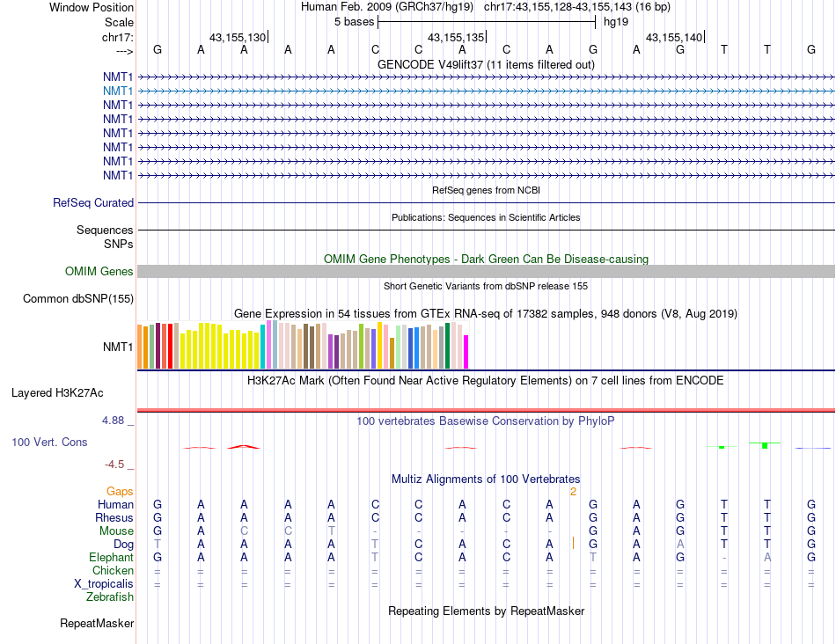
Task: Click the orange Gaps row label
Action: click(120, 491)
